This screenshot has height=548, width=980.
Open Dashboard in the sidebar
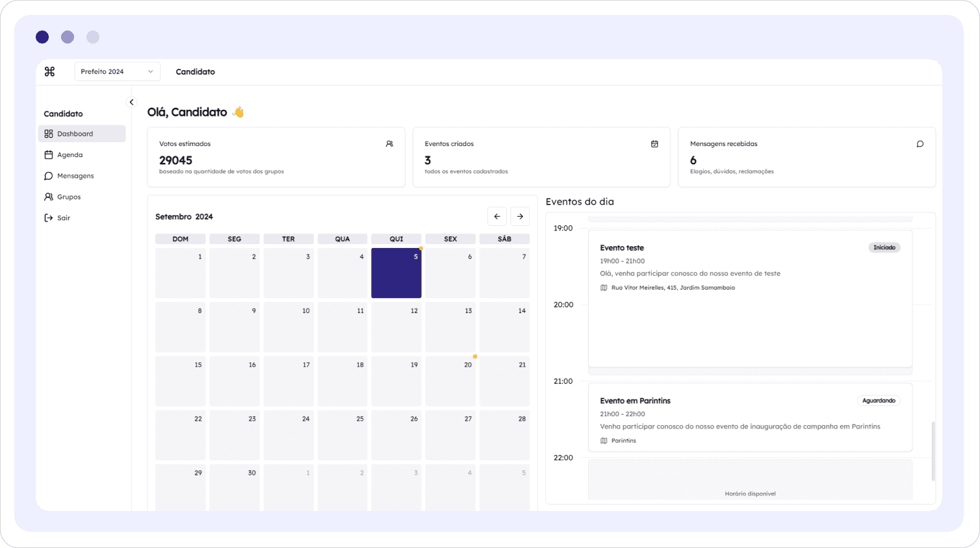82,134
